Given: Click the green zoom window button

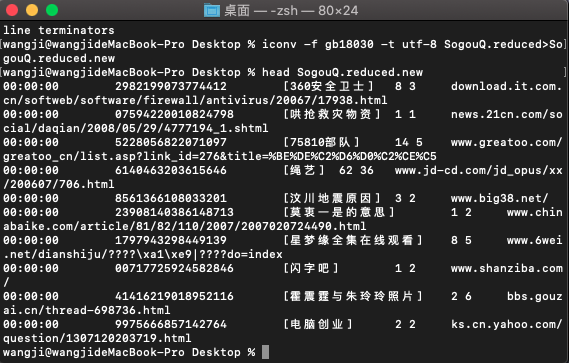Looking at the screenshot, I should [x=52, y=10].
